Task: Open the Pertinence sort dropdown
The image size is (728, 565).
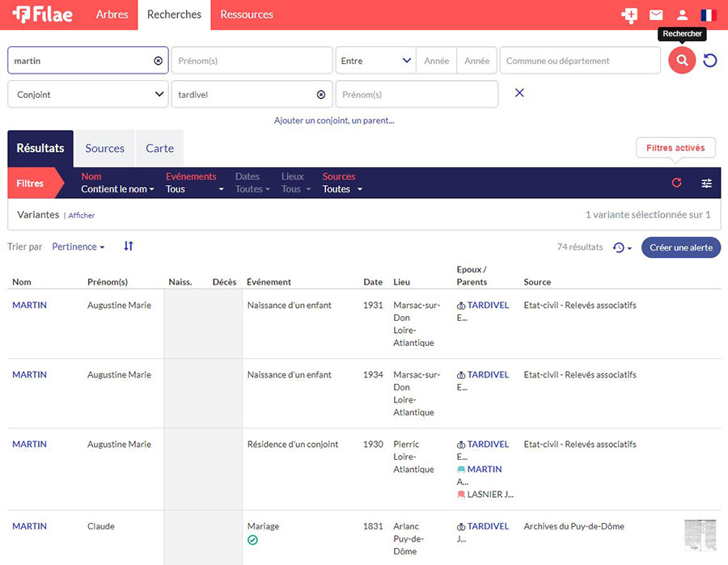Action: (78, 247)
